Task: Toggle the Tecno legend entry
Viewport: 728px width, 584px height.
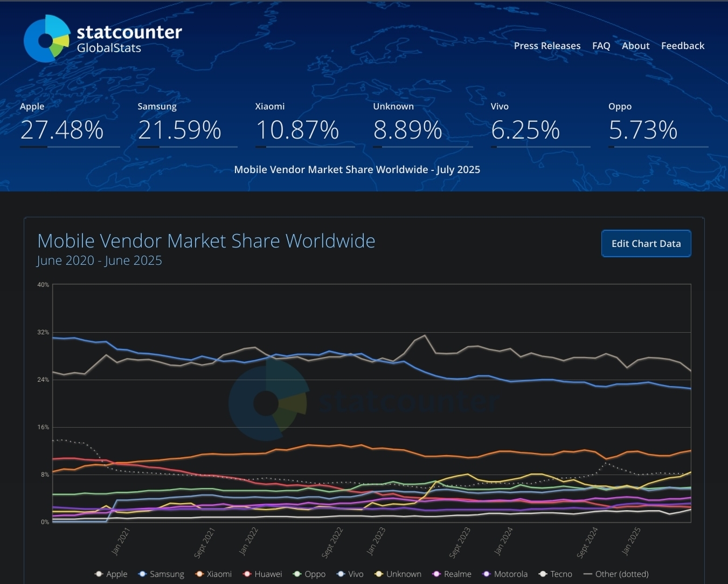Action: pos(556,574)
